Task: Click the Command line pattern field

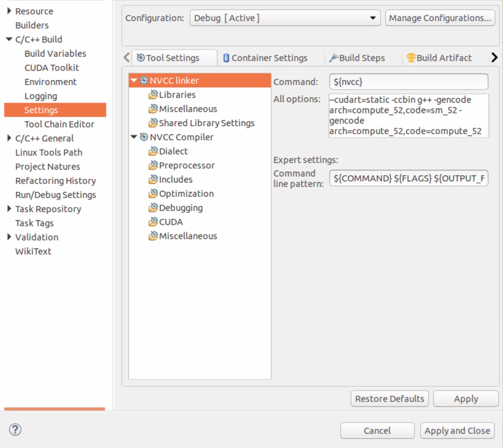Action: [x=408, y=178]
